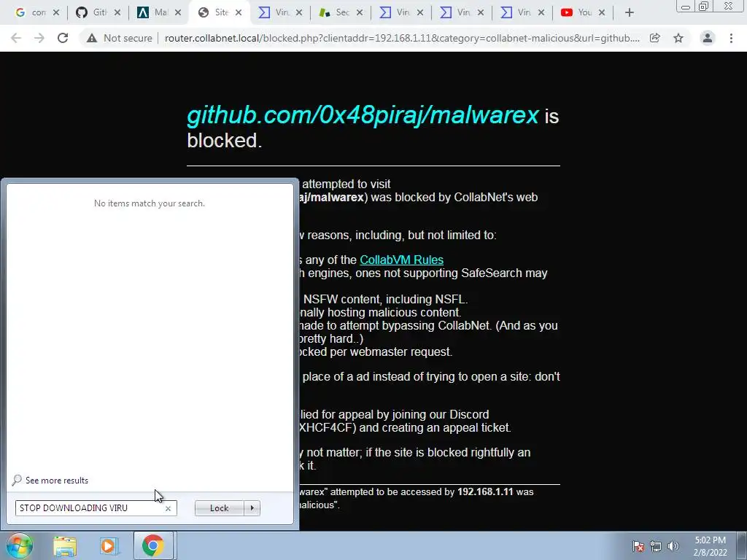747x560 pixels.
Task: Click the Lock button
Action: tap(219, 508)
